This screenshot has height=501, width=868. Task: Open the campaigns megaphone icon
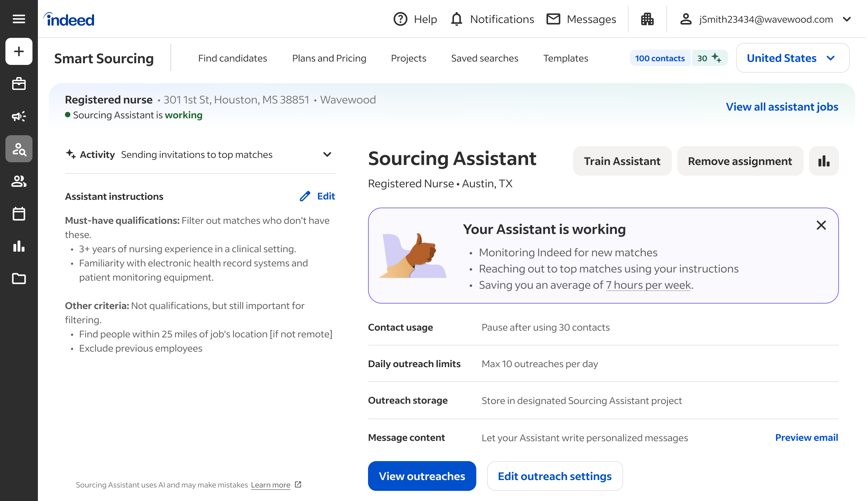coord(19,116)
